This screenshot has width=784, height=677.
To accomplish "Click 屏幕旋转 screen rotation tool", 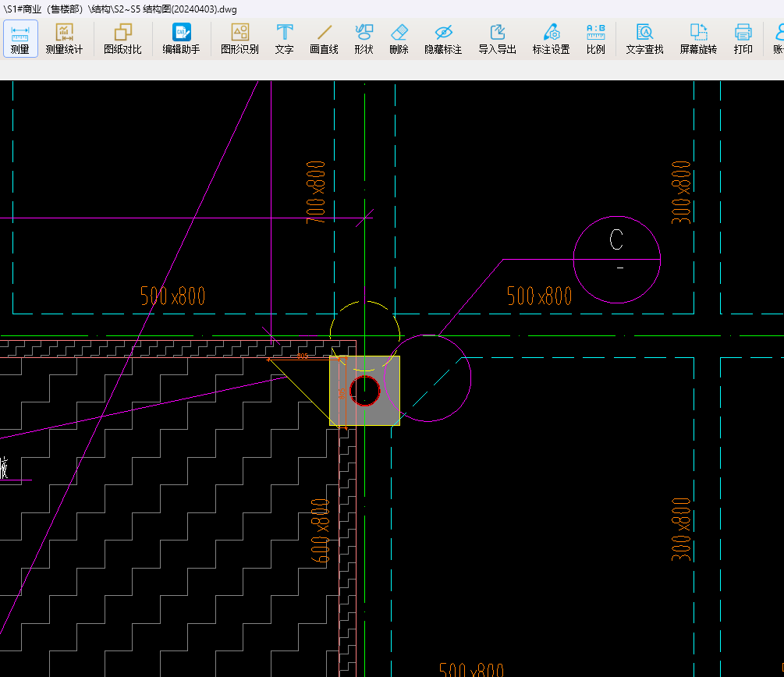I will click(x=698, y=39).
